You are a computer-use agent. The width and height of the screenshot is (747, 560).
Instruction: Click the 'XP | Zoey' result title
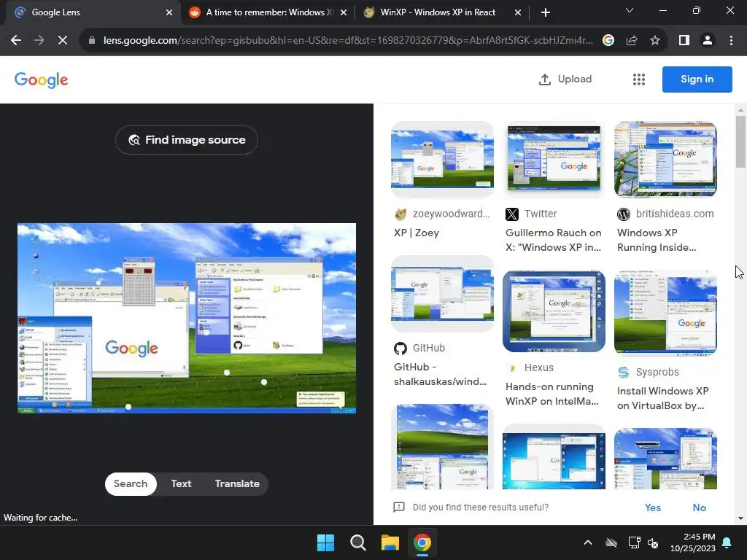(417, 233)
